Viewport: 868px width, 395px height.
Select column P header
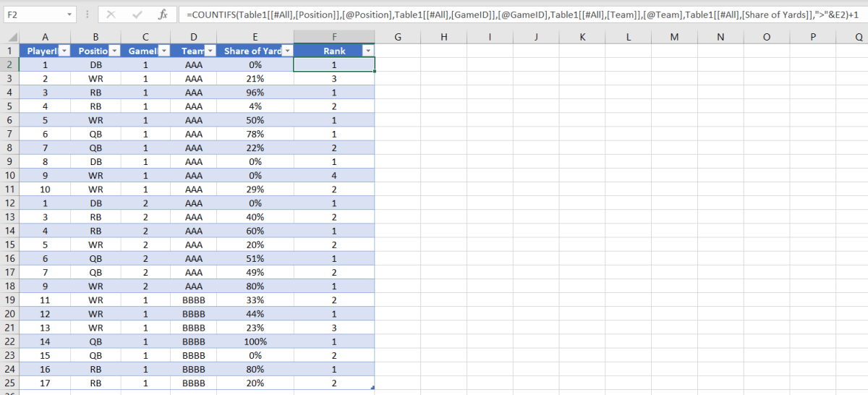[x=813, y=37]
